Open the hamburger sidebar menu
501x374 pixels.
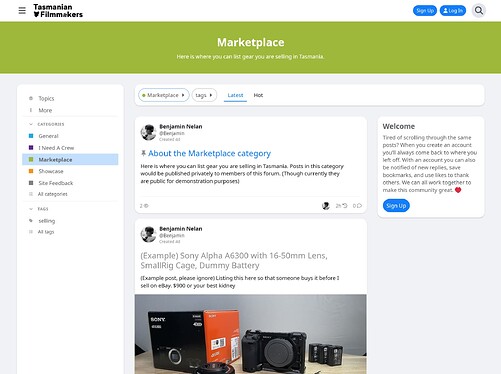[22, 11]
